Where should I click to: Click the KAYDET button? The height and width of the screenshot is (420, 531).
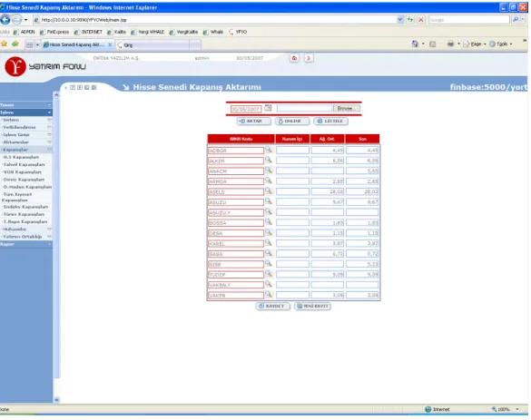click(x=273, y=306)
